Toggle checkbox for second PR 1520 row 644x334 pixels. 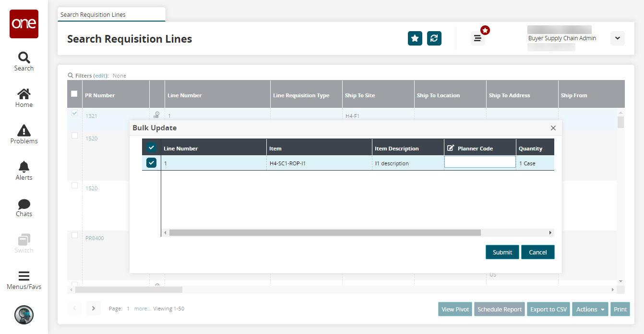click(74, 185)
